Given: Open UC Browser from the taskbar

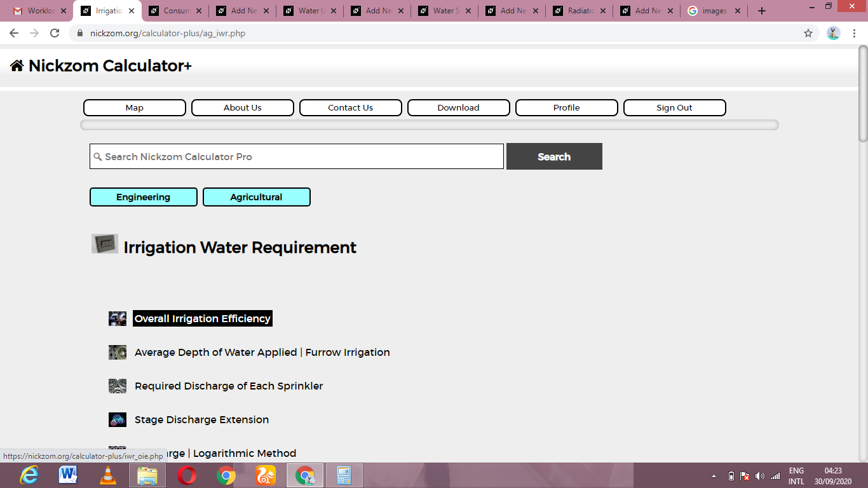Looking at the screenshot, I should point(265,475).
